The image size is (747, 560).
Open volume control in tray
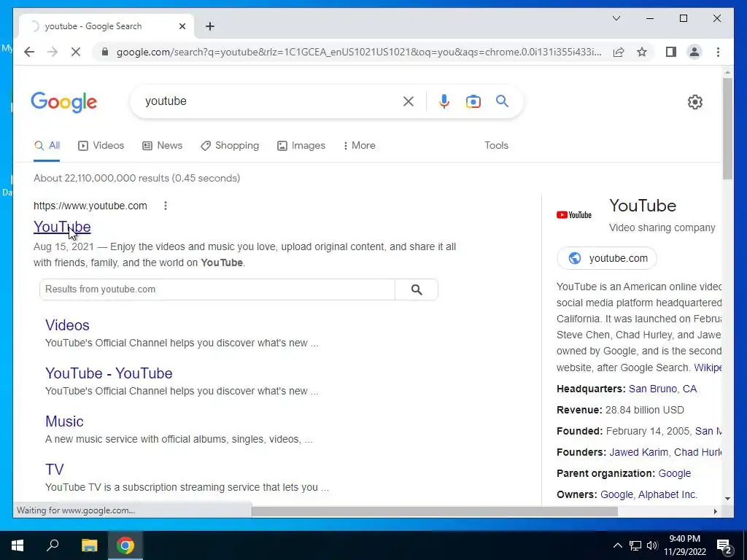[x=652, y=545]
